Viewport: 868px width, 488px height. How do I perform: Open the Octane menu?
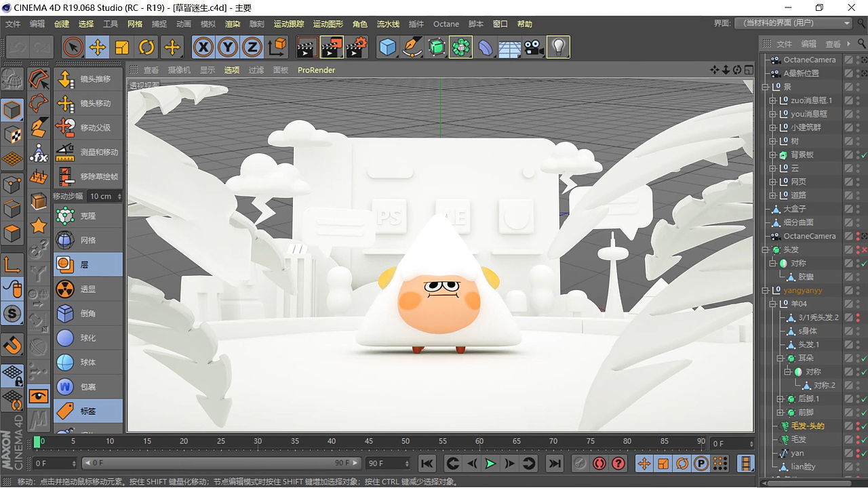click(446, 24)
